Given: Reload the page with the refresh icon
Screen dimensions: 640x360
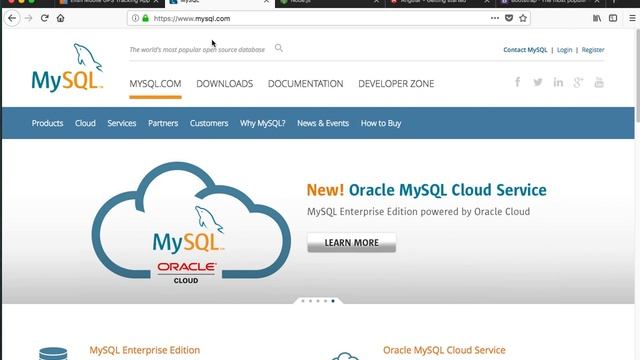Looking at the screenshot, I should pos(44,18).
